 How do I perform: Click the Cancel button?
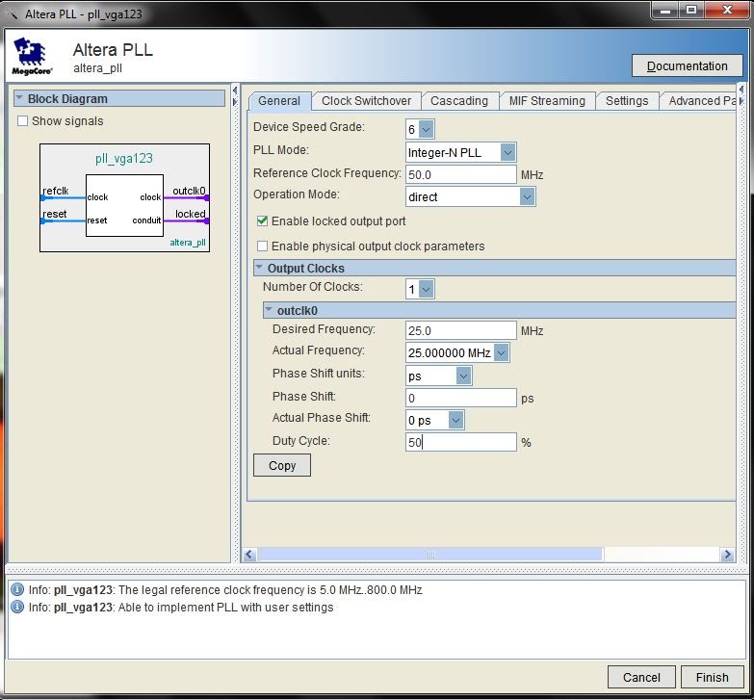click(x=641, y=678)
